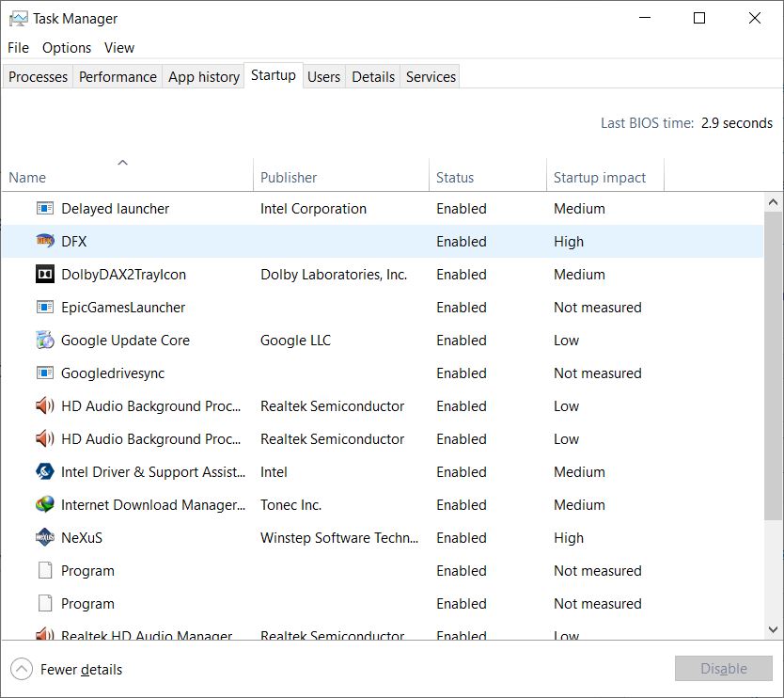Viewport: 784px width, 698px height.
Task: Click the Google Update Core icon
Action: [x=45, y=341]
